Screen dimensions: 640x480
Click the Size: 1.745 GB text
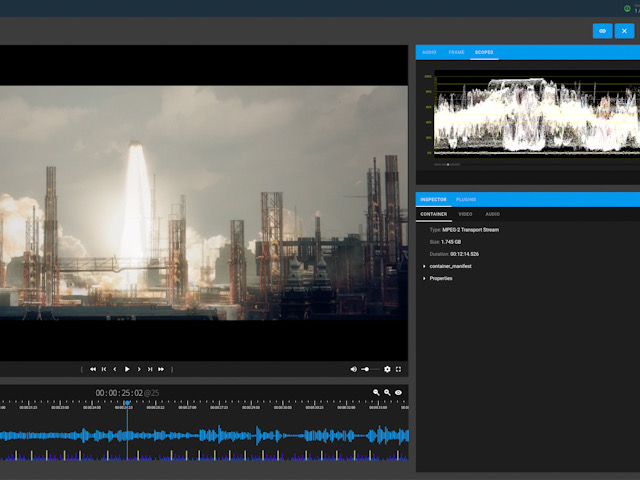coord(445,242)
